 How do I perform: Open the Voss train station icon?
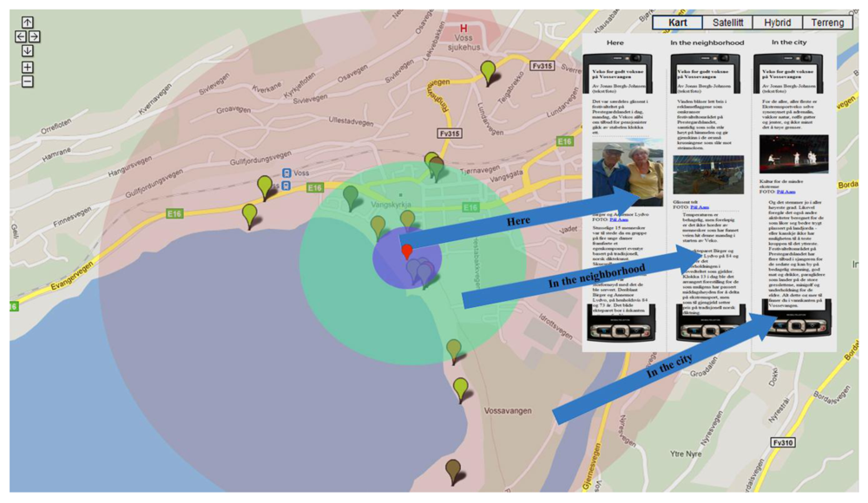286,173
